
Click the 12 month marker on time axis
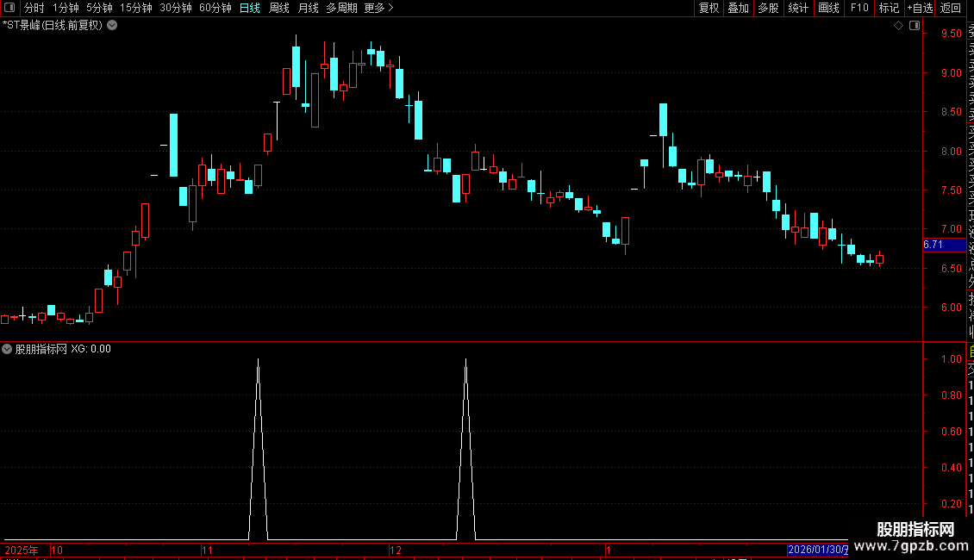coord(396,550)
